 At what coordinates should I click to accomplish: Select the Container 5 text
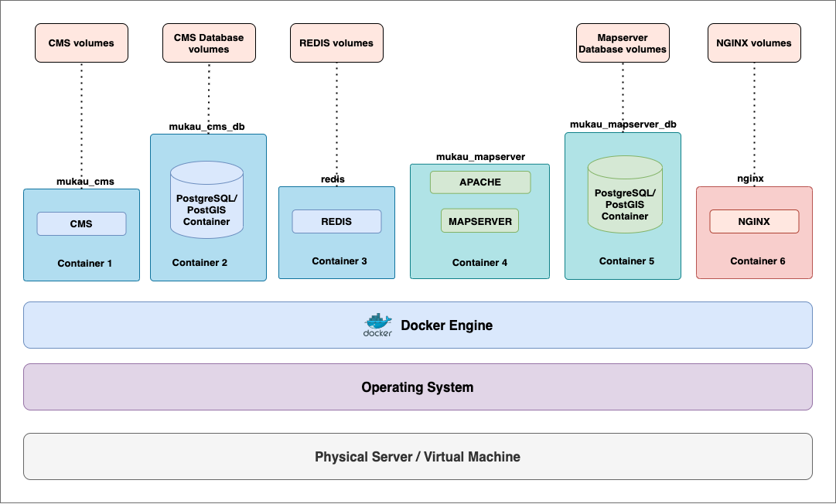pyautogui.click(x=626, y=261)
